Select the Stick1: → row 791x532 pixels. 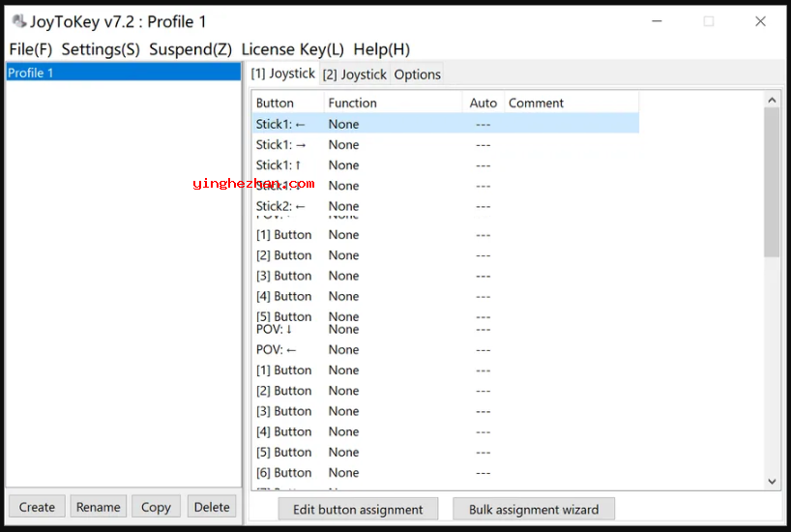click(x=446, y=145)
